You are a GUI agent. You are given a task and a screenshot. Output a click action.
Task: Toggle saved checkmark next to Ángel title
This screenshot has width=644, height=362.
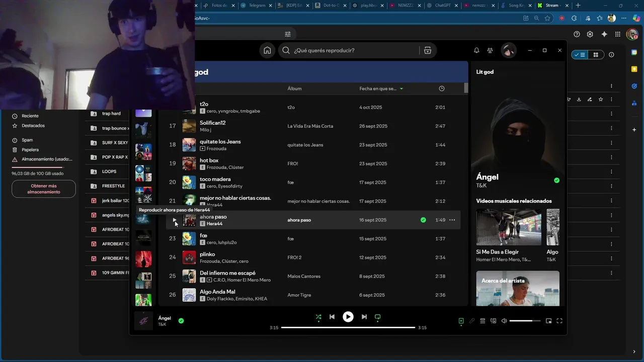point(556,180)
